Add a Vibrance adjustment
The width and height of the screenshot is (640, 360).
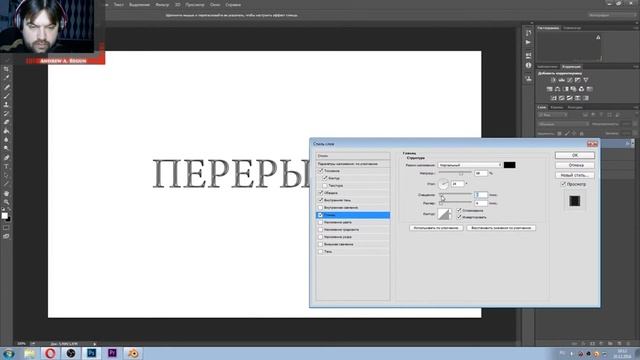586,80
